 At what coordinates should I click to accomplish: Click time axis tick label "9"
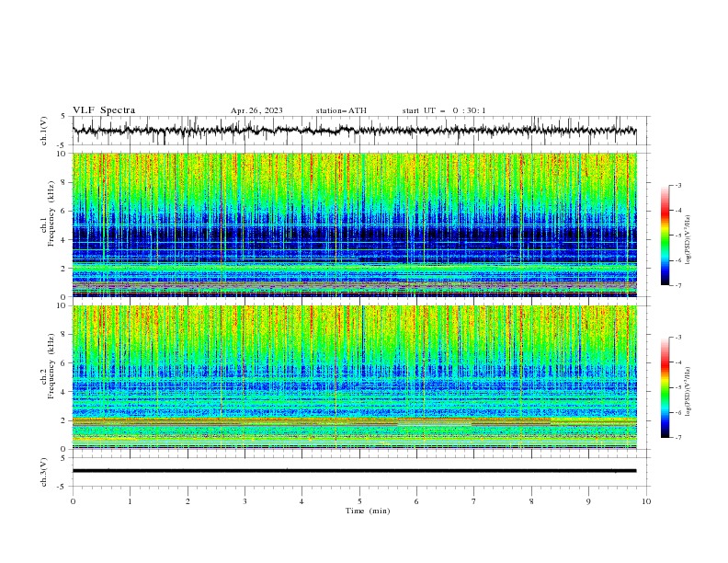(x=588, y=501)
